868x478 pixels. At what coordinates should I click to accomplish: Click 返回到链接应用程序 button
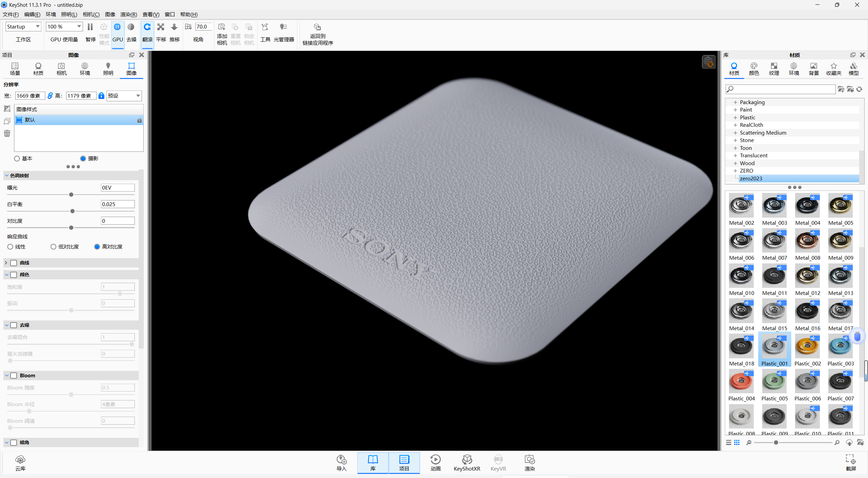[x=317, y=34]
